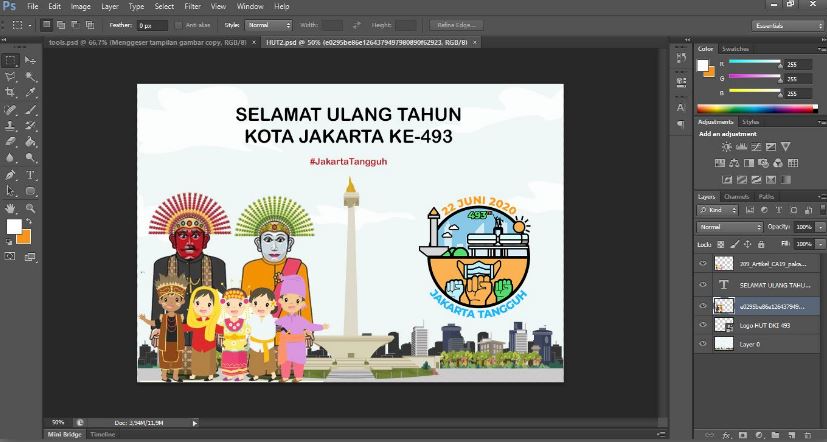Select the Brush tool
Viewport: 827px width, 442px height.
click(x=31, y=110)
